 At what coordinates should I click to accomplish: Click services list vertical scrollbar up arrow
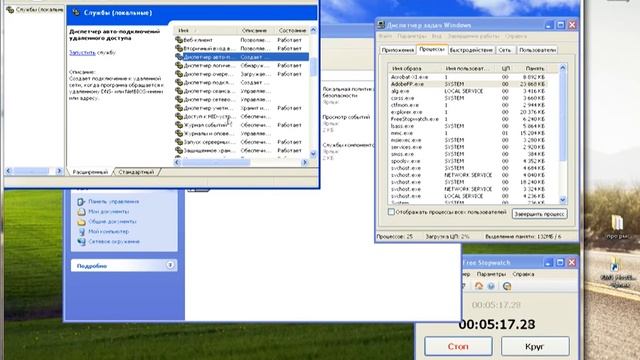pyautogui.click(x=313, y=30)
